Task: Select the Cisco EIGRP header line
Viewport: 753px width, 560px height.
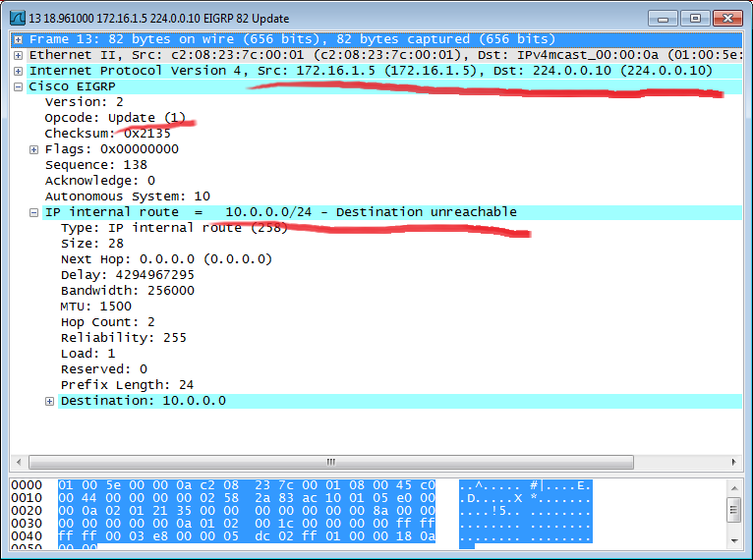Action: coord(383,86)
